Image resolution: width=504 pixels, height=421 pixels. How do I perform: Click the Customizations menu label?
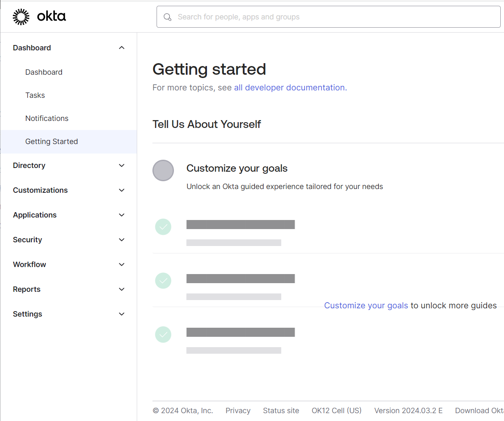coord(40,190)
